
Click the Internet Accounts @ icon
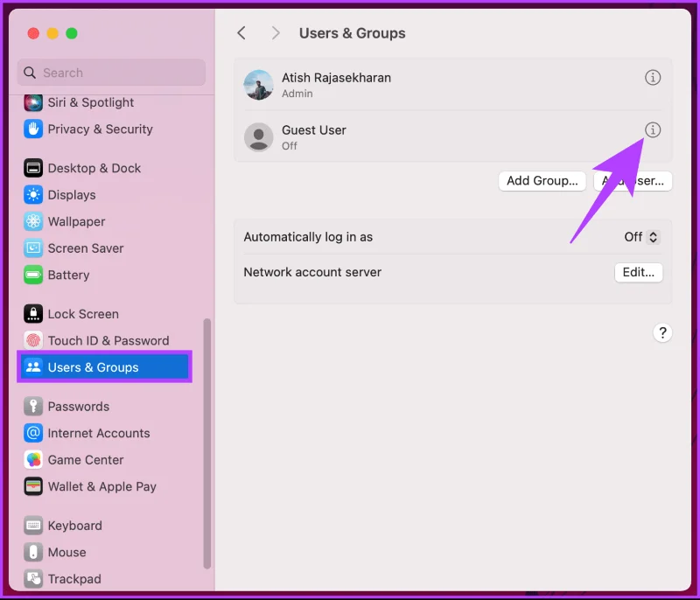33,433
